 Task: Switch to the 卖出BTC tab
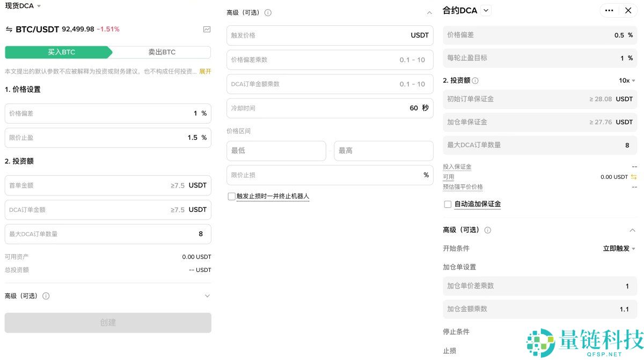pyautogui.click(x=161, y=52)
